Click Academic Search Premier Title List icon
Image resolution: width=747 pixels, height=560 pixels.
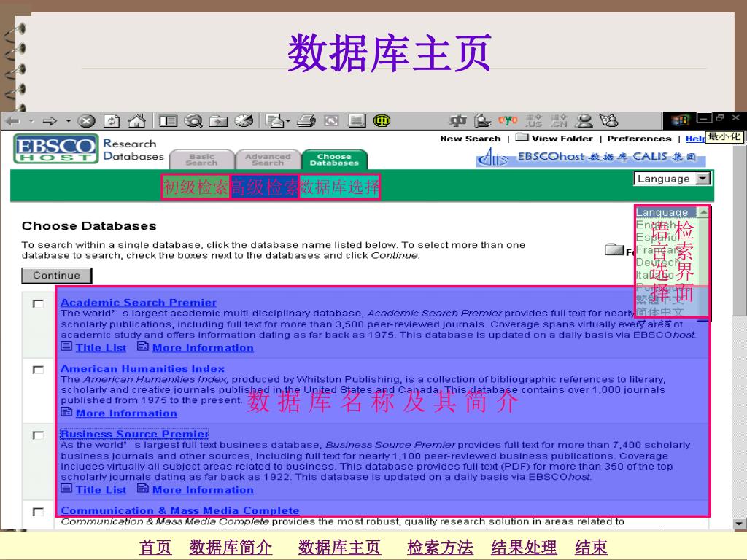[66, 346]
